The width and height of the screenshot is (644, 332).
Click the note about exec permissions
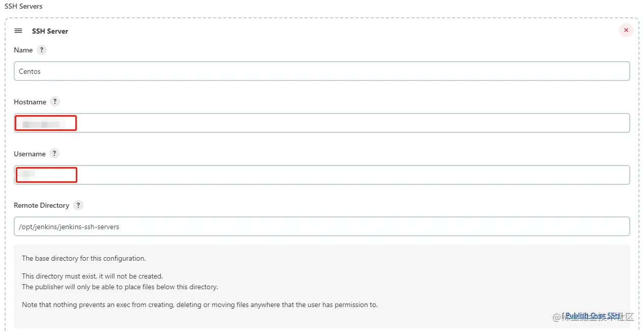pyautogui.click(x=199, y=305)
